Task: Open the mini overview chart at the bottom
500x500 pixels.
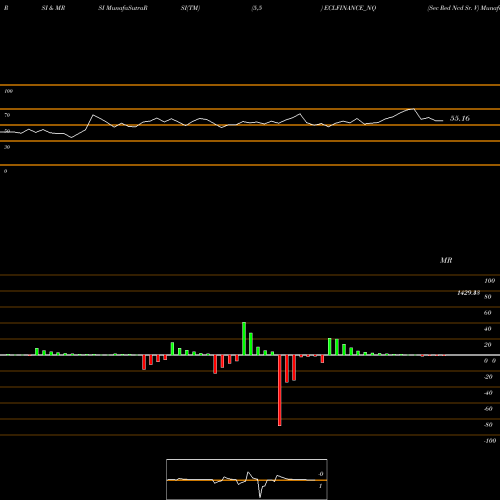Action: click(x=247, y=479)
